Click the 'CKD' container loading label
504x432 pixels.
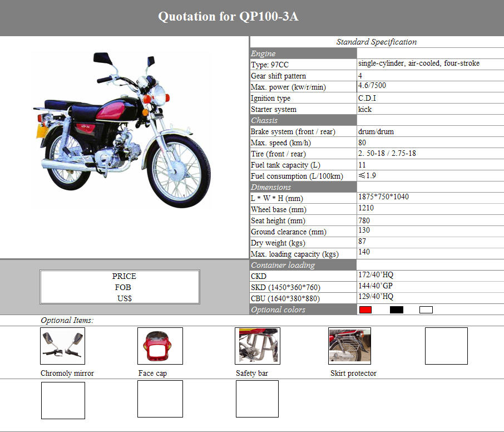tap(259, 276)
